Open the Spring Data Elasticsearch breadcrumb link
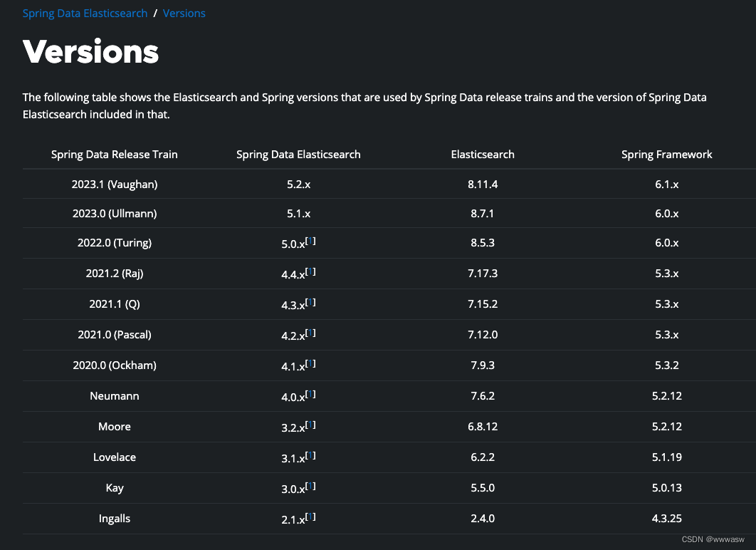Viewport: 756px width, 550px height. pyautogui.click(x=85, y=14)
